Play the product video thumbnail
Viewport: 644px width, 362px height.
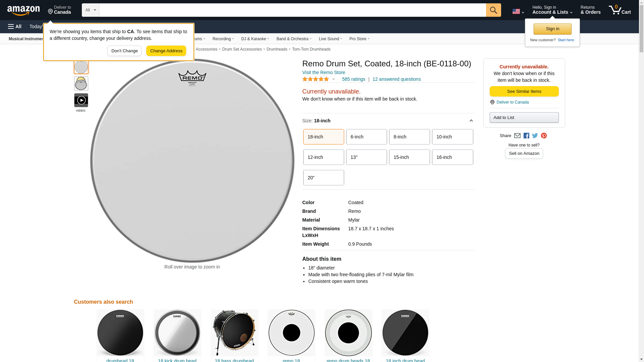point(81,100)
